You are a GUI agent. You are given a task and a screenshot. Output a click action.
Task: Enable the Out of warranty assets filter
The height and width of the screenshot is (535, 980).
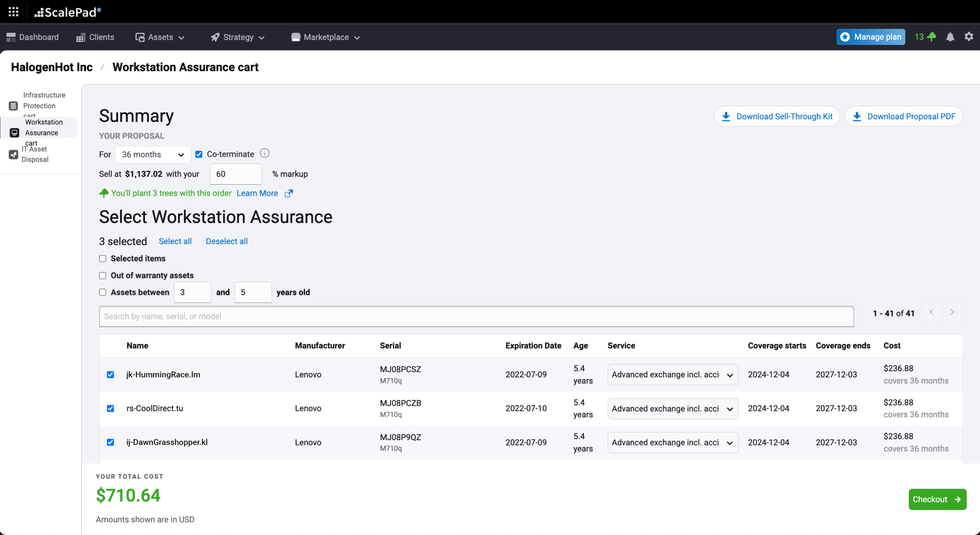103,275
